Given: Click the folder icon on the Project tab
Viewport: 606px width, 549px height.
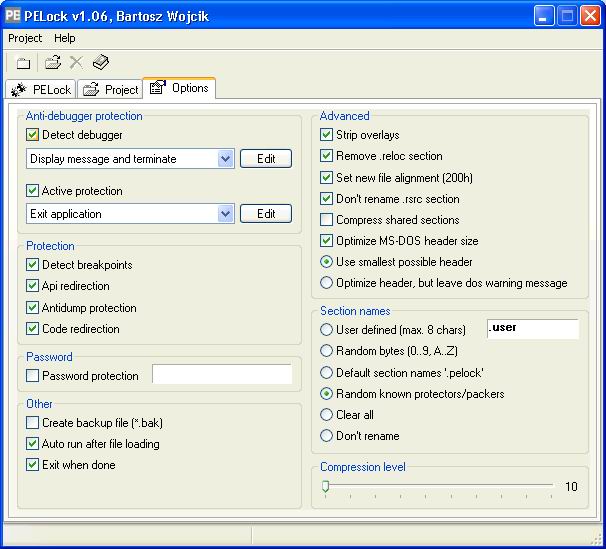Looking at the screenshot, I should [91, 89].
